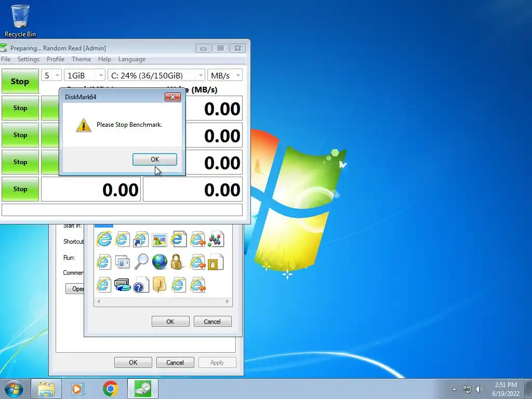Select the yellow folder icon in the list
The height and width of the screenshot is (399, 532).
159,285
